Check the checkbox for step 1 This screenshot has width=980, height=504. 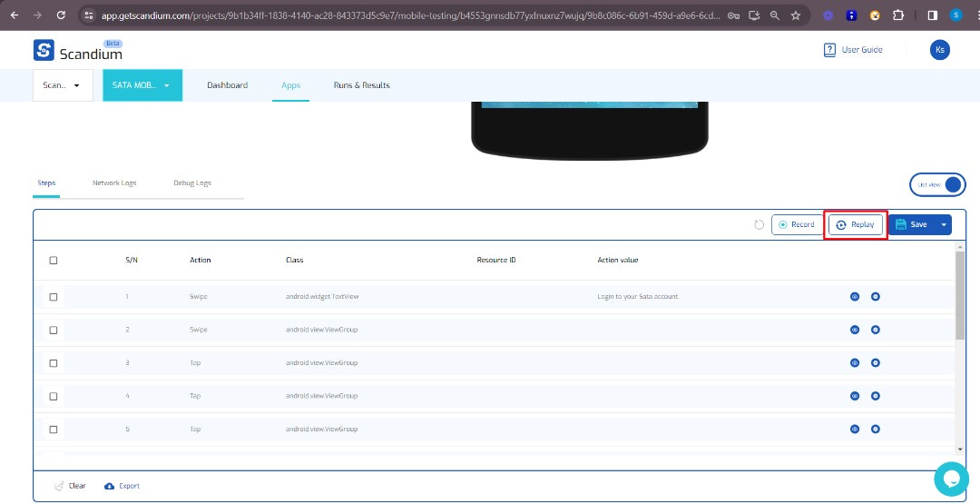54,297
